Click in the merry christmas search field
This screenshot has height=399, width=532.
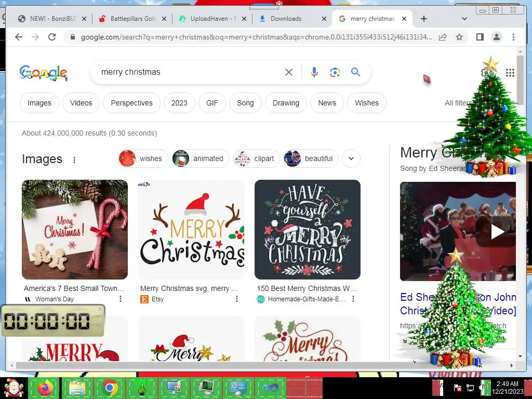pos(190,72)
